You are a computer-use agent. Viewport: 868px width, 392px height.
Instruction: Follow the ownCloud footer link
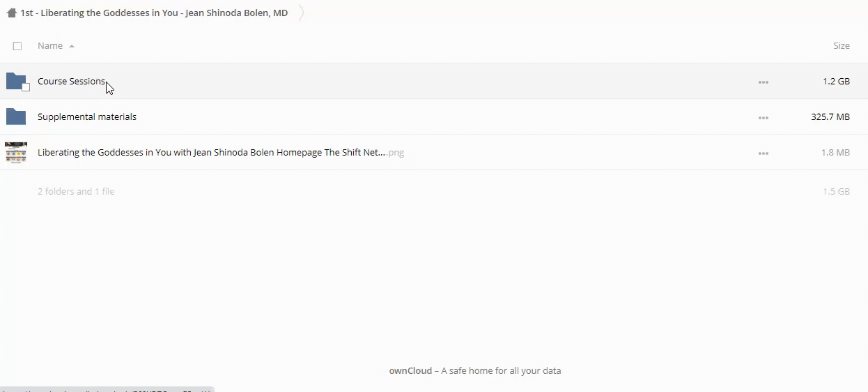pos(410,371)
